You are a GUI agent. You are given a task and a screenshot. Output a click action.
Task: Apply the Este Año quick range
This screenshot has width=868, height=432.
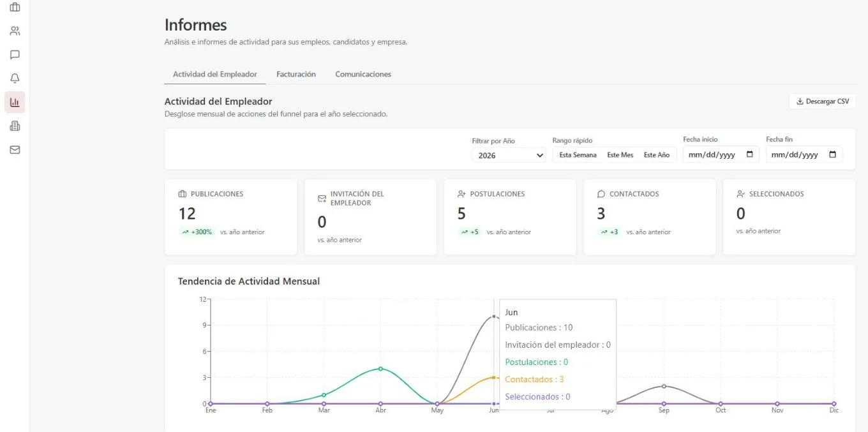point(657,155)
